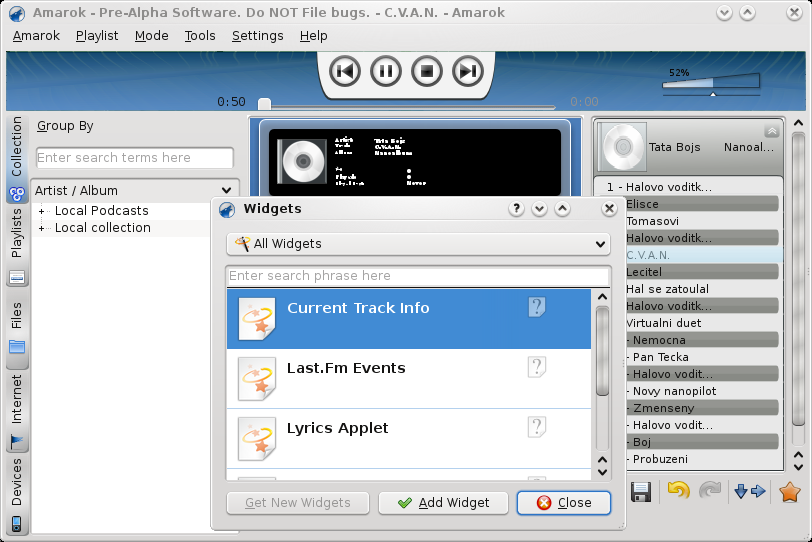
Task: Click Lyrics Applet widget icon
Action: point(257,439)
